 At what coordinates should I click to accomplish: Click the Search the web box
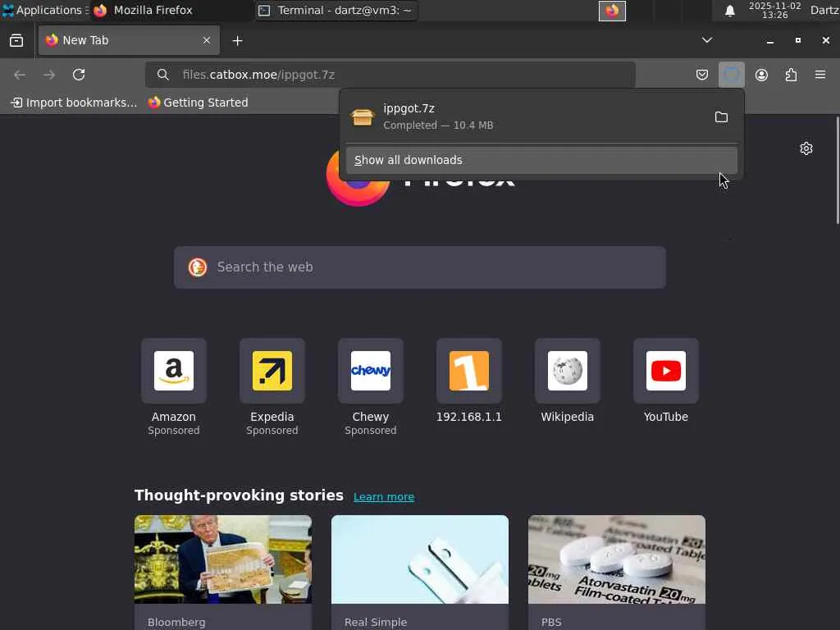(x=420, y=267)
